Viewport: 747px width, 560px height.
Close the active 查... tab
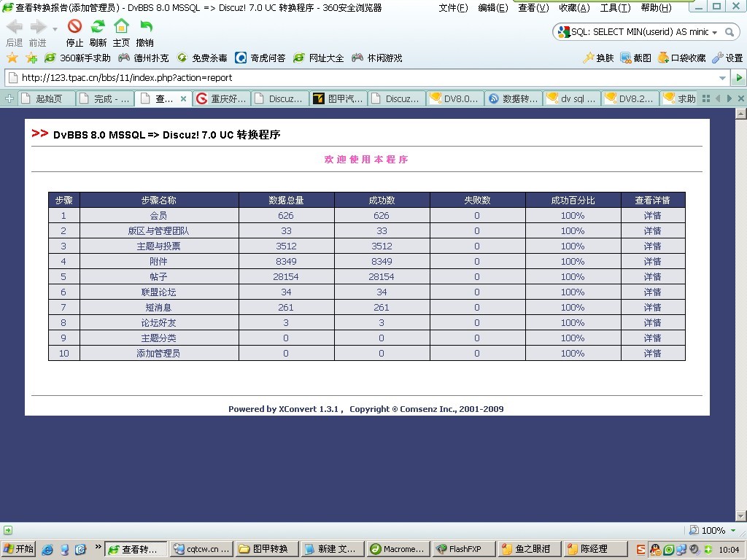[x=183, y=98]
